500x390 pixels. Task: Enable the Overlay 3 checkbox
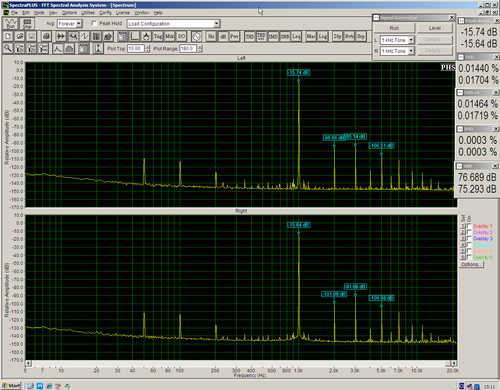coord(469,239)
